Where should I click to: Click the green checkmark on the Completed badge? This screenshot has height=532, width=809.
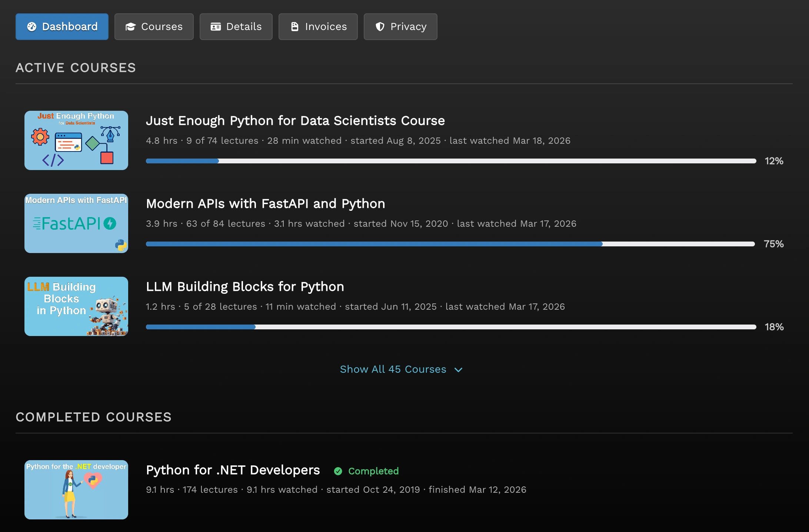338,471
